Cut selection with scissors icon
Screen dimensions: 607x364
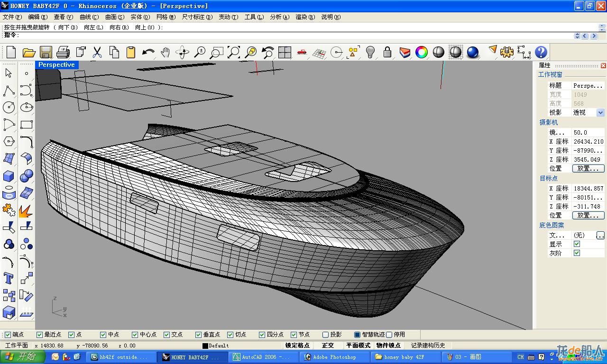[x=97, y=52]
